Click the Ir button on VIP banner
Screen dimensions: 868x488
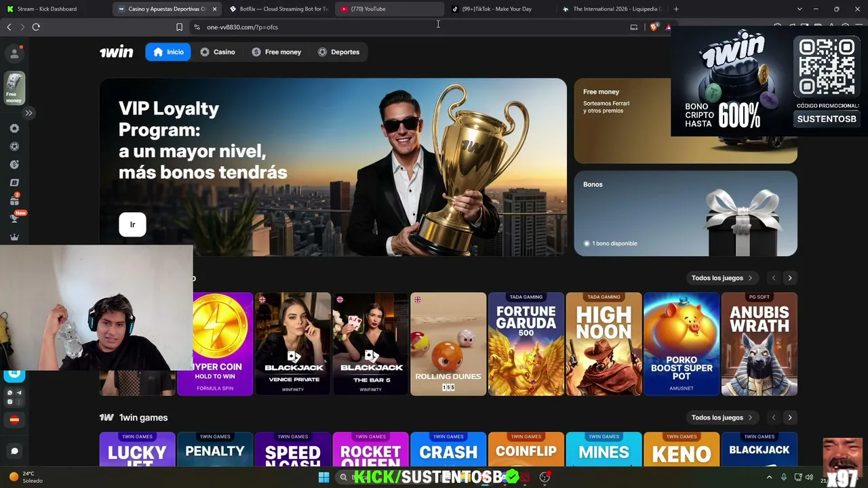(132, 224)
